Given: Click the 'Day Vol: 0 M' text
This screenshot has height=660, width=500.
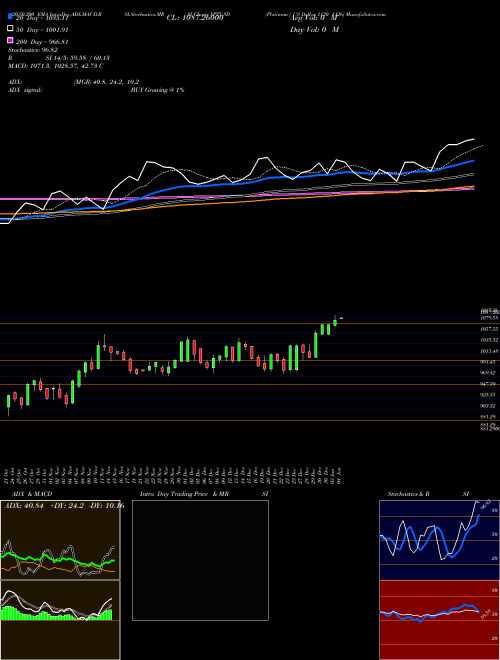Looking at the screenshot, I should (x=314, y=30).
